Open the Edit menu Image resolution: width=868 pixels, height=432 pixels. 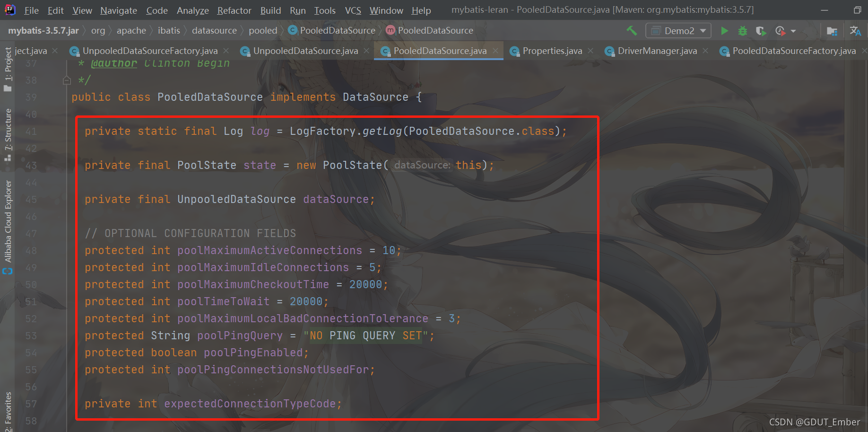56,10
